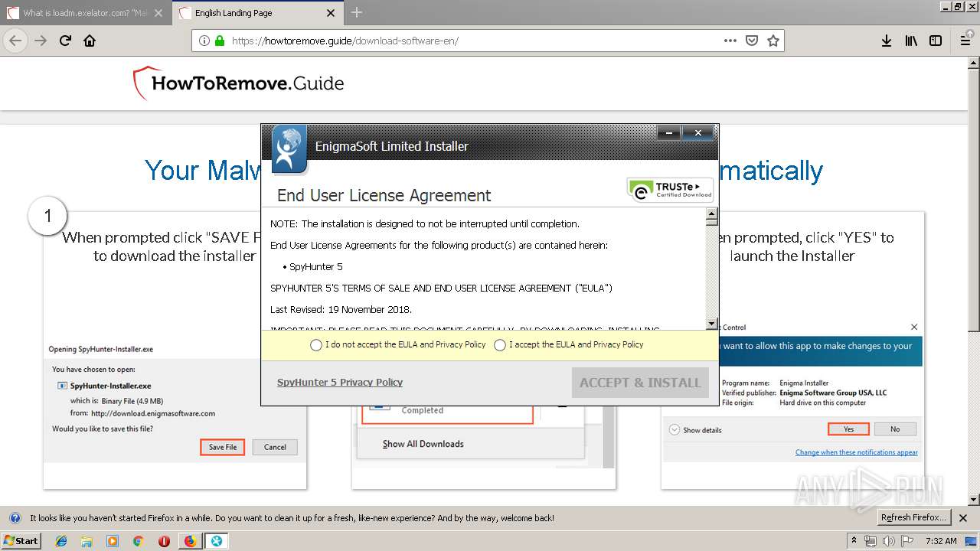The image size is (980, 551).
Task: Open the Firefox downloads panel
Action: pyautogui.click(x=887, y=41)
